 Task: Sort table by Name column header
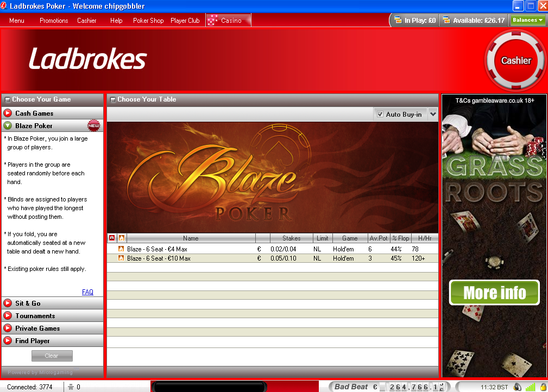coord(191,238)
